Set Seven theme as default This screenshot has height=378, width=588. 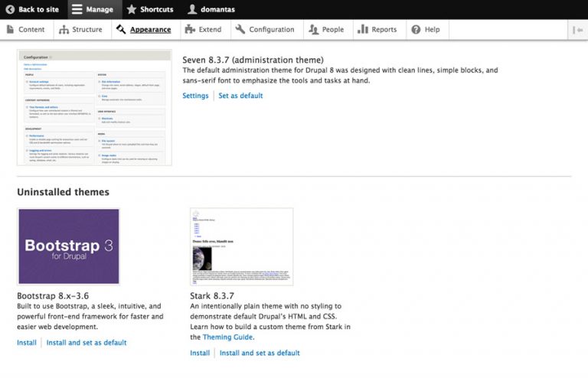tap(240, 96)
